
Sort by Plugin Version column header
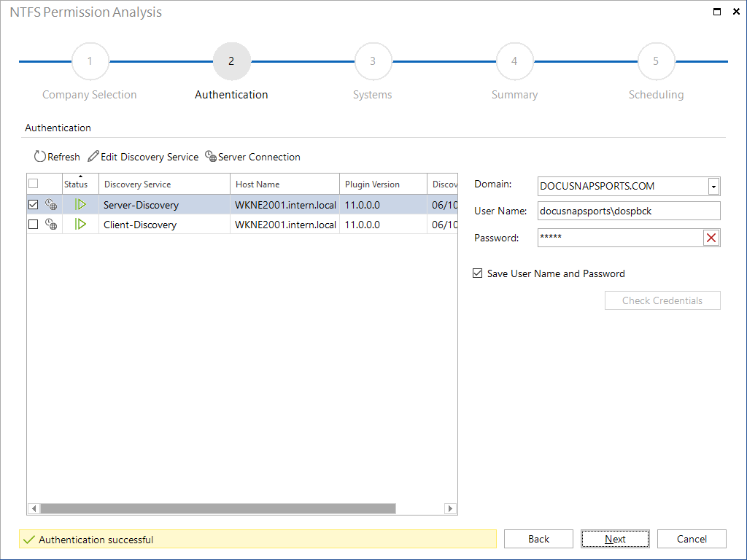384,184
